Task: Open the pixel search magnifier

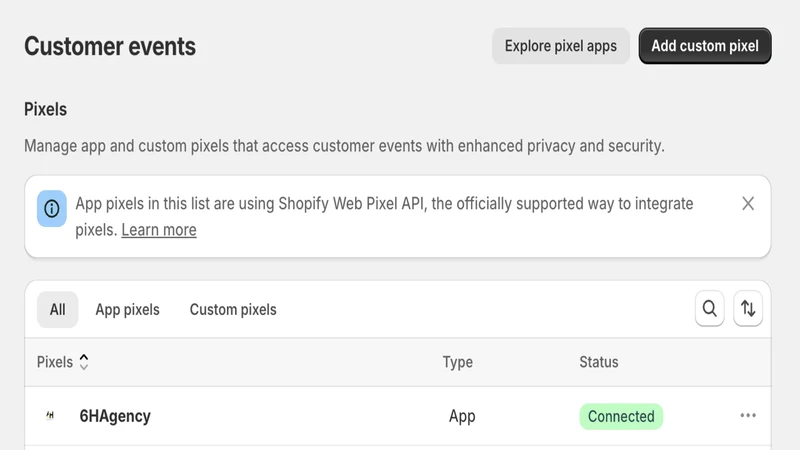Action: [x=710, y=309]
